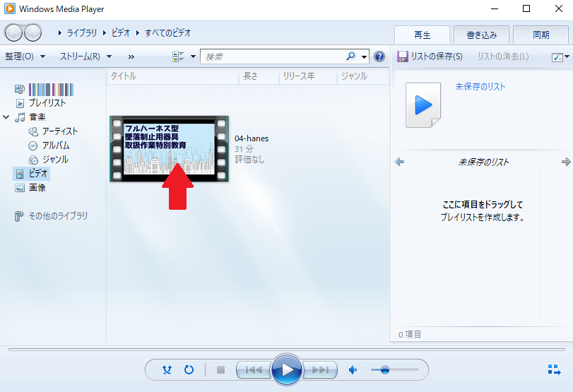Click the search magnifier icon
This screenshot has height=392, width=573.
coord(350,57)
